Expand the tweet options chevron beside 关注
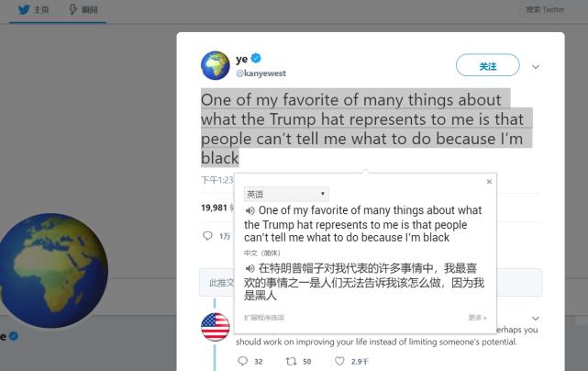Screen dimensions: 588x371 (x=536, y=67)
